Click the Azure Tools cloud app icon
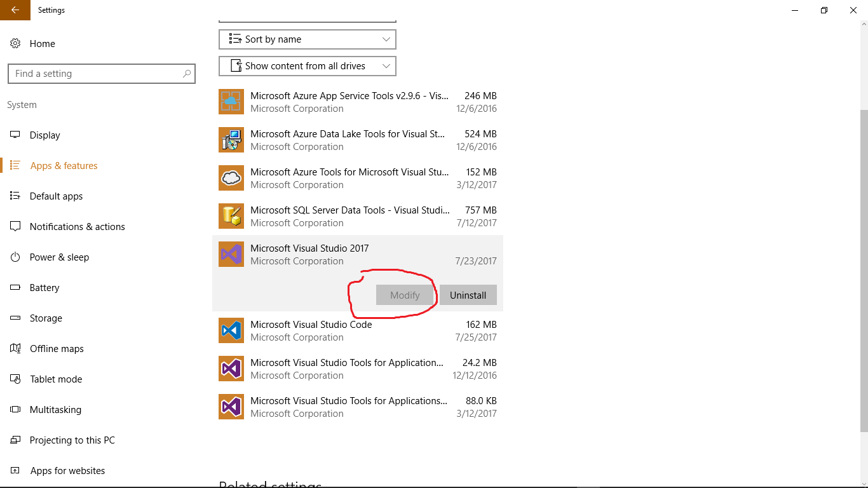Viewport: 868px width, 488px height. (231, 178)
